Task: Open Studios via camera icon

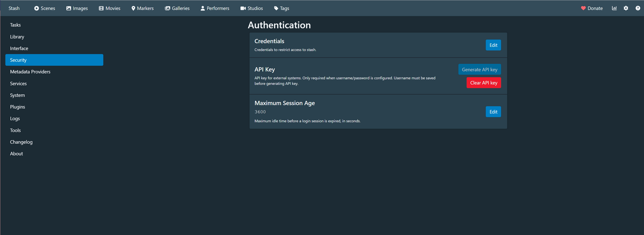Action: pyautogui.click(x=243, y=8)
